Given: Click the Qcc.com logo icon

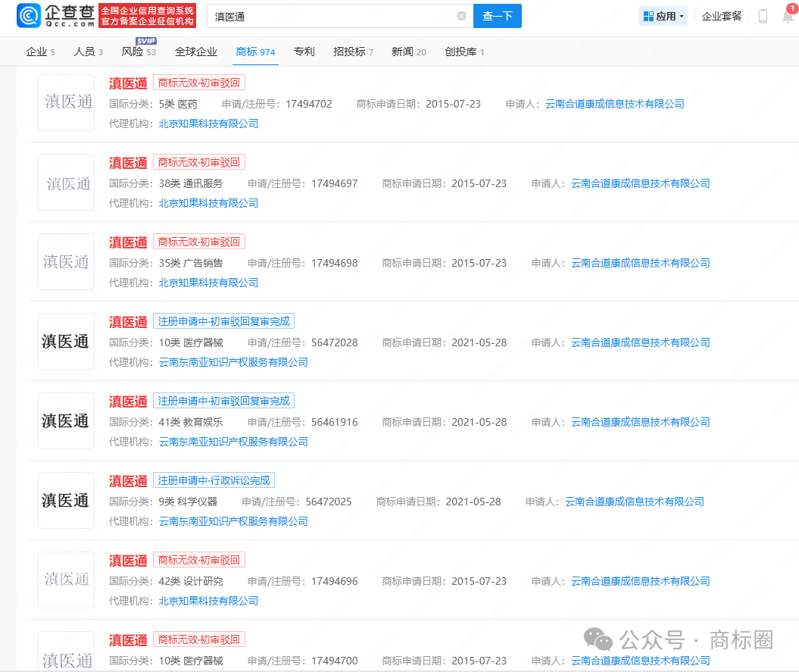Looking at the screenshot, I should [x=29, y=16].
